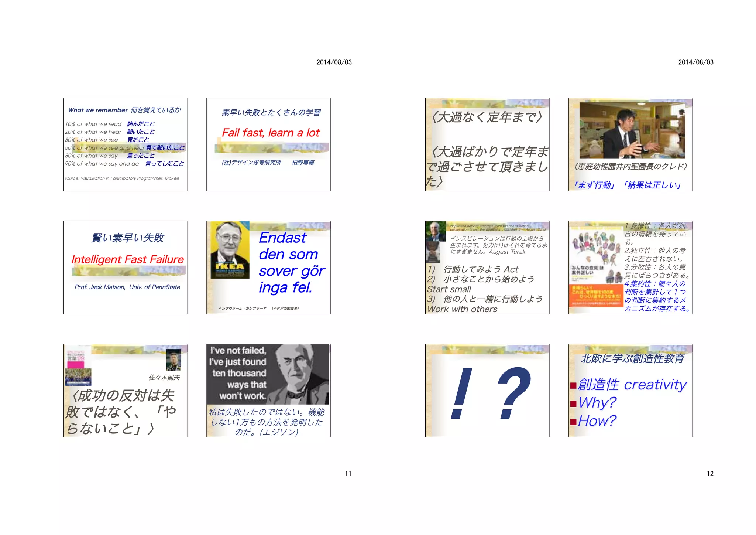Click the small soccer coach photo
This screenshot has width=756, height=535.
pos(173,359)
